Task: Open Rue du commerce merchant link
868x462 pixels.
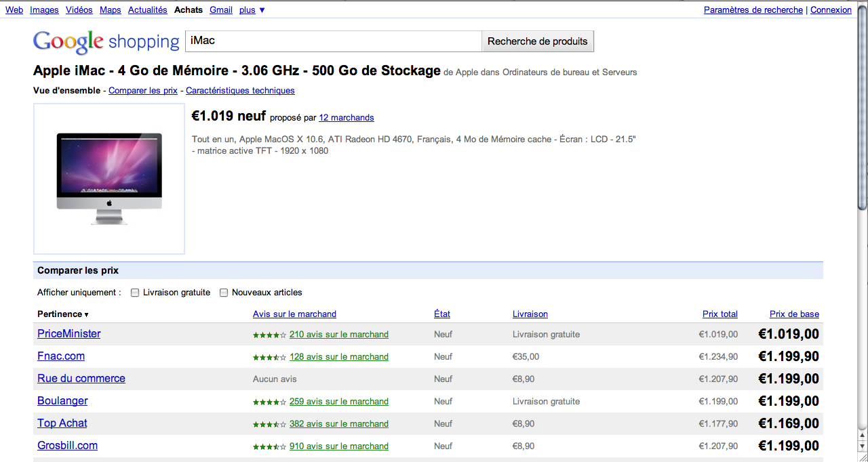Action: pos(81,379)
